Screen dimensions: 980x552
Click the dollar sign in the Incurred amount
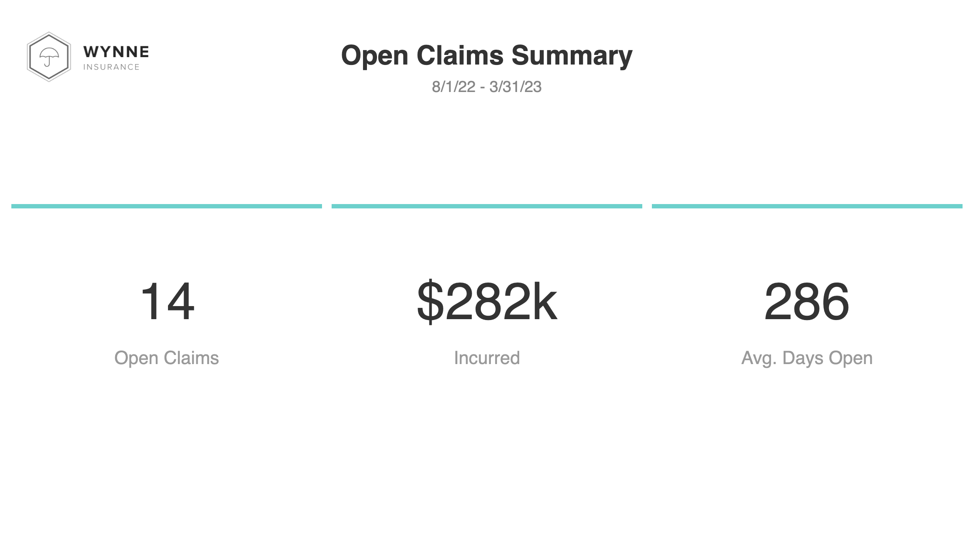431,301
